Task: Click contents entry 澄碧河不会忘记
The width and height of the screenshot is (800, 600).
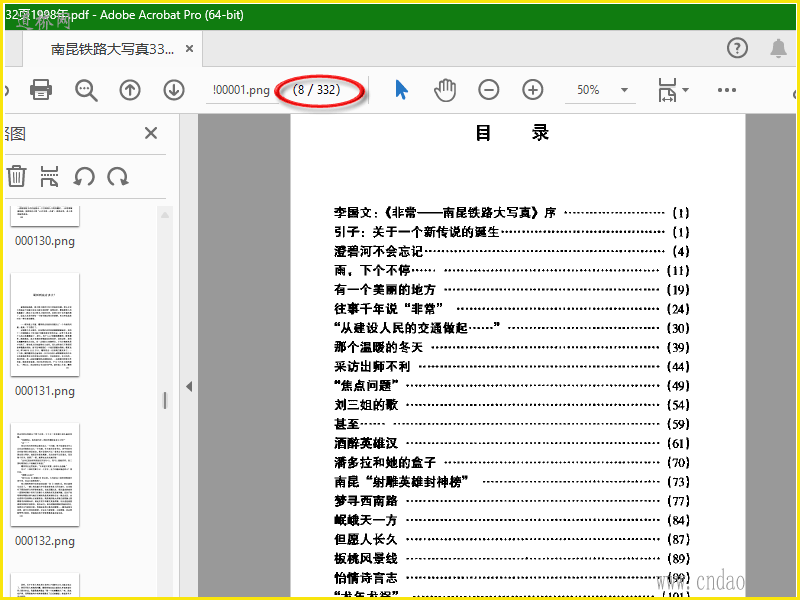Action: (379, 252)
